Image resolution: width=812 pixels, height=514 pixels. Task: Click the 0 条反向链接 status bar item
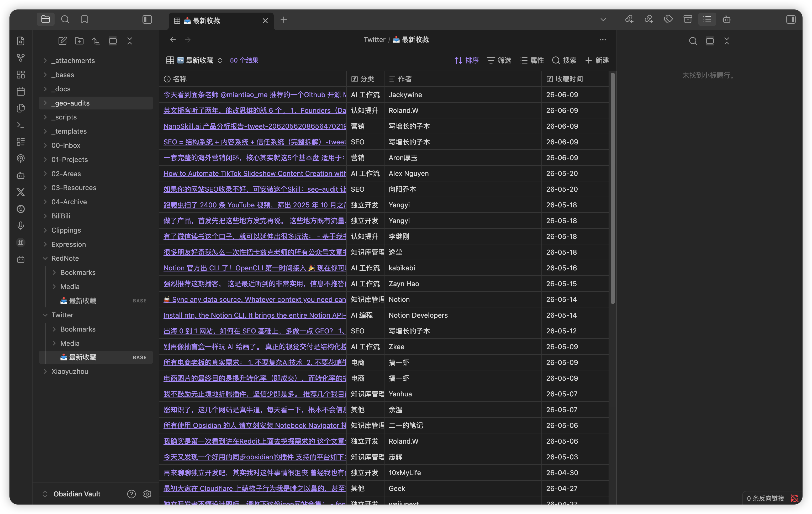pyautogui.click(x=766, y=499)
